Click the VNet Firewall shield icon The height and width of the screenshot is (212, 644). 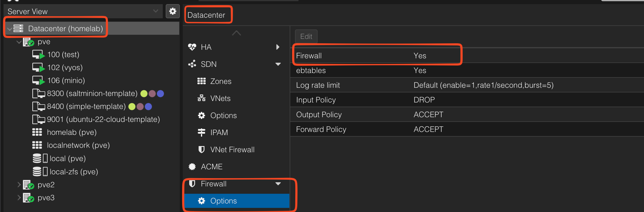point(202,150)
